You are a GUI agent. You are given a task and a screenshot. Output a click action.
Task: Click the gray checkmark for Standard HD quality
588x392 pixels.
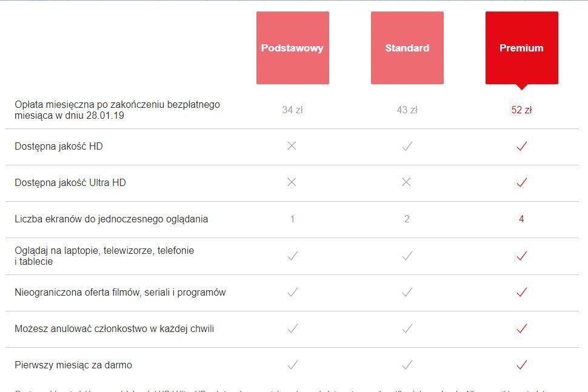click(407, 146)
